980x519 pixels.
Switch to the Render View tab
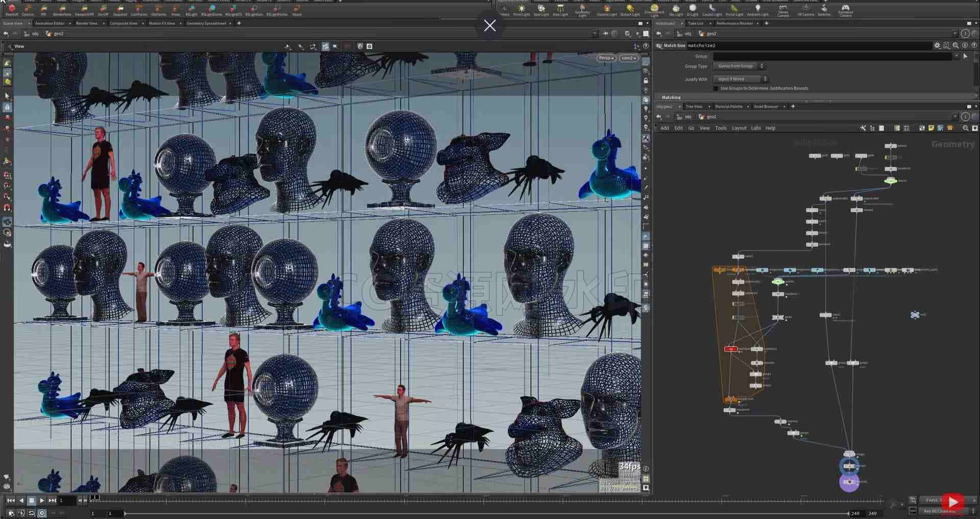(86, 23)
